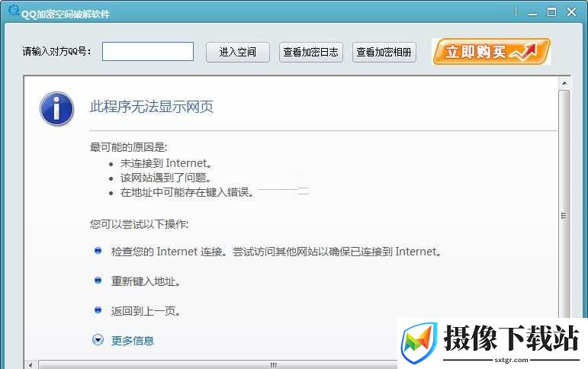Click the bullet icon beside 返回到上一页
Image resolution: width=588 pixels, height=369 pixels.
pos(98,310)
